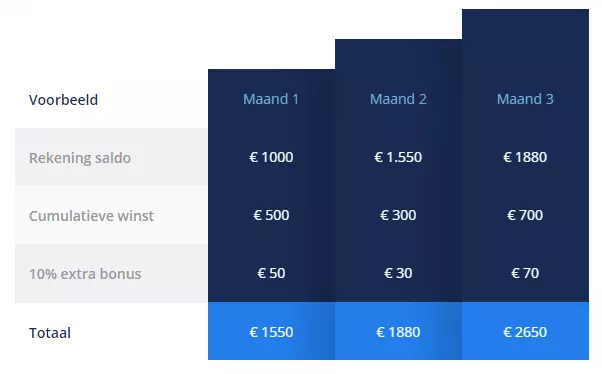
Task: Click the Totaal row label
Action: pyautogui.click(x=50, y=333)
